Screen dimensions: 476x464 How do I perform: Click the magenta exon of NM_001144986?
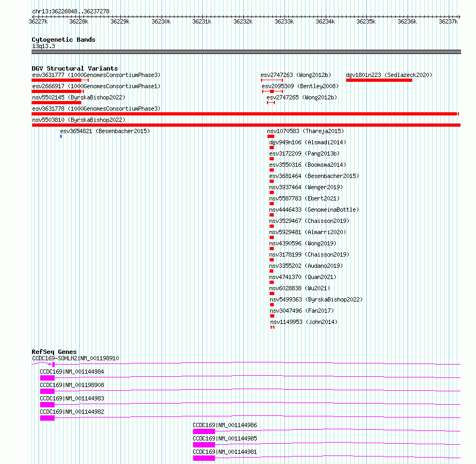(x=204, y=431)
